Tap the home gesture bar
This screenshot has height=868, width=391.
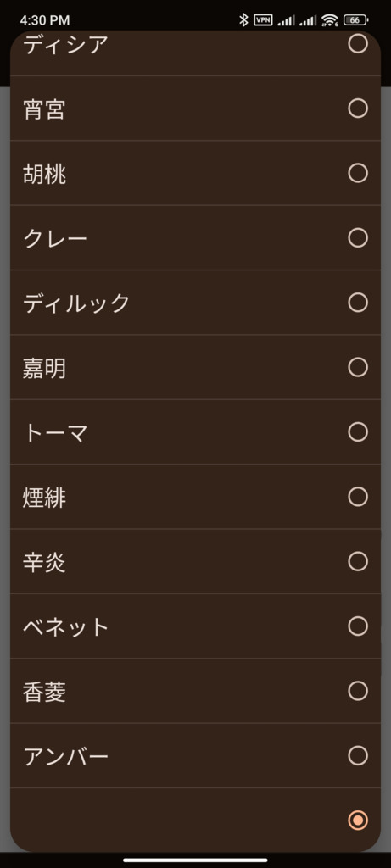(195, 860)
